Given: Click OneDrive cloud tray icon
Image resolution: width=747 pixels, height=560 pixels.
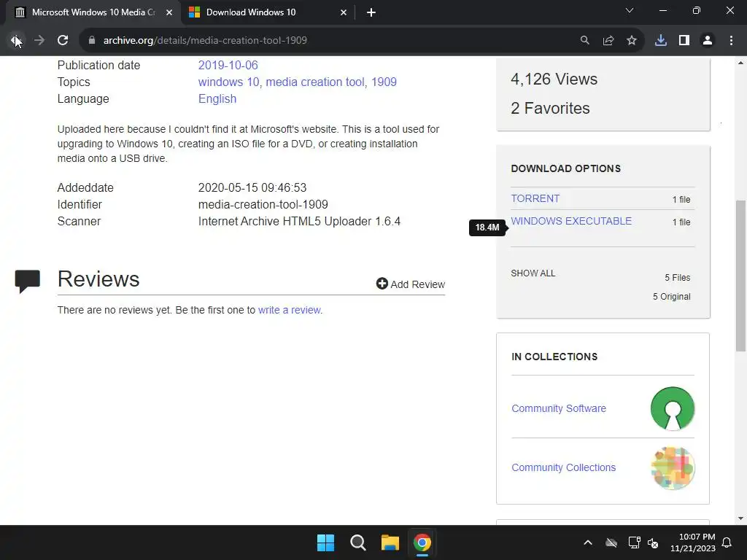Looking at the screenshot, I should click(611, 542).
